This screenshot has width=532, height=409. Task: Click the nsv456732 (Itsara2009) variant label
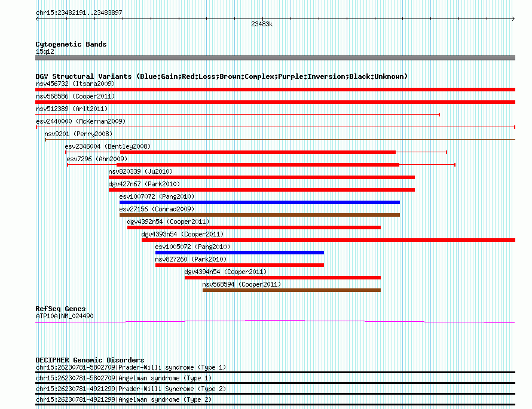[75, 84]
